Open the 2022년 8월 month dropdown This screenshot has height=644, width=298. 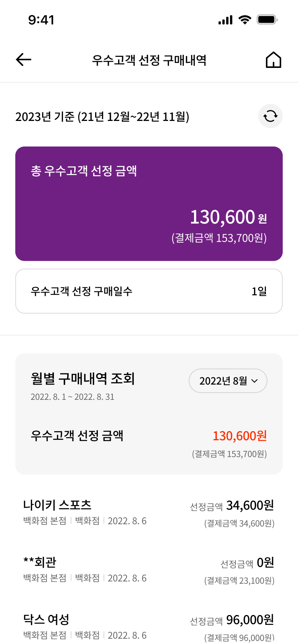(x=228, y=381)
